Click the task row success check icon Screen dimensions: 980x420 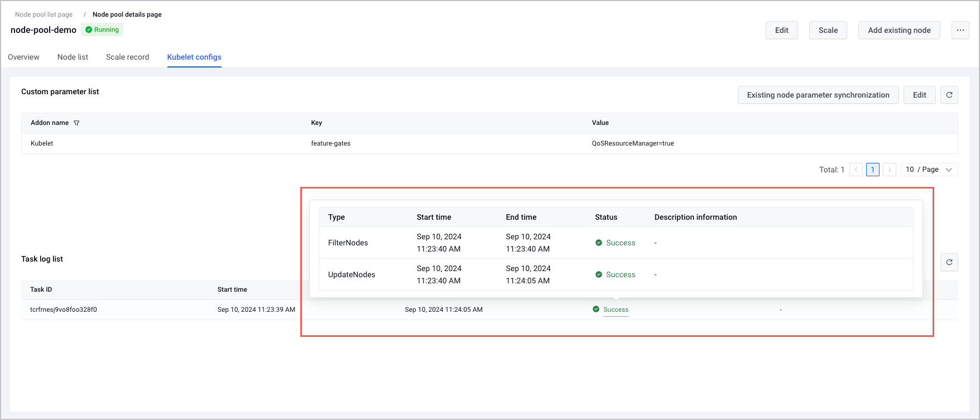596,309
